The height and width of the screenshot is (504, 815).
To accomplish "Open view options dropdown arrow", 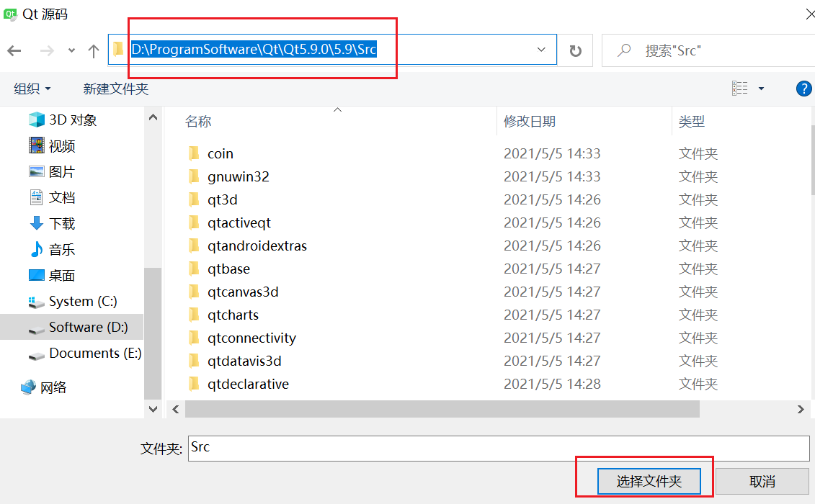I will click(x=761, y=89).
